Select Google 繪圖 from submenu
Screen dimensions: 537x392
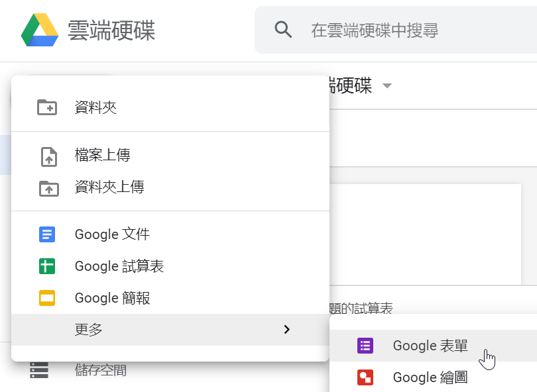433,377
